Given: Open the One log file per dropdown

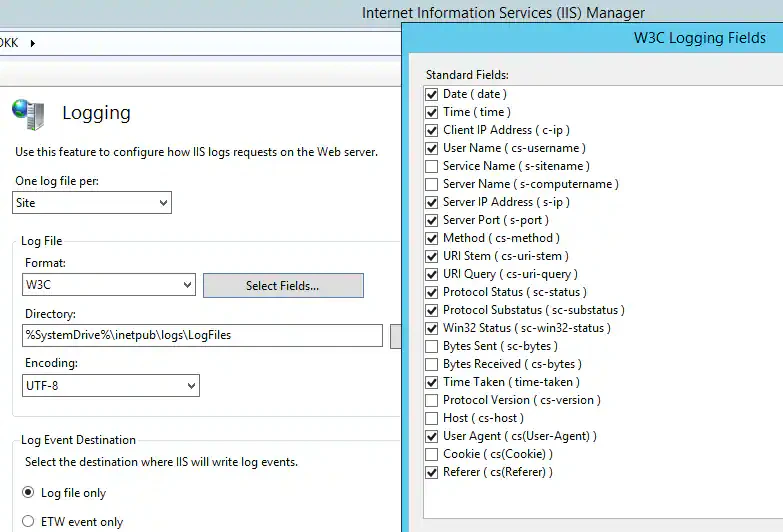Looking at the screenshot, I should (x=92, y=203).
